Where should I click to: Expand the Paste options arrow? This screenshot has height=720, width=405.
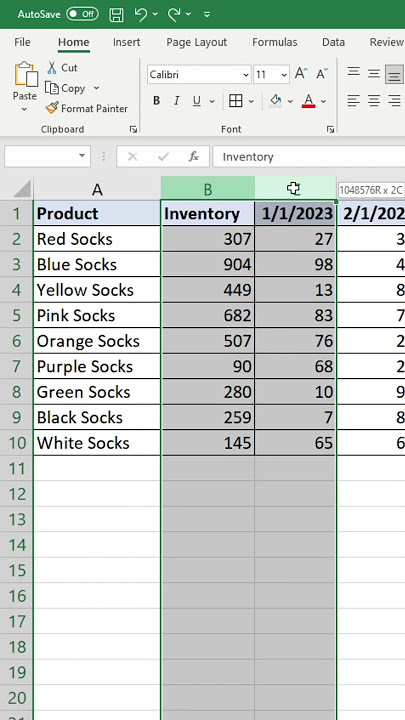(x=24, y=110)
